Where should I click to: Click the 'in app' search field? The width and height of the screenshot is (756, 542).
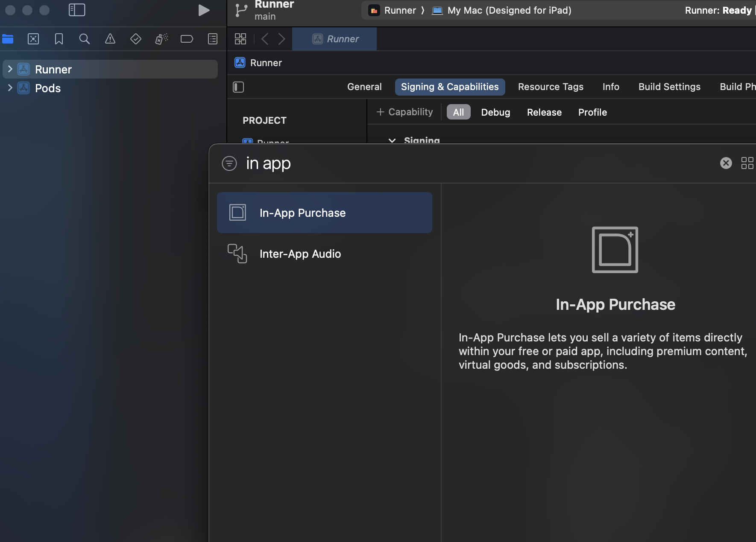click(478, 163)
